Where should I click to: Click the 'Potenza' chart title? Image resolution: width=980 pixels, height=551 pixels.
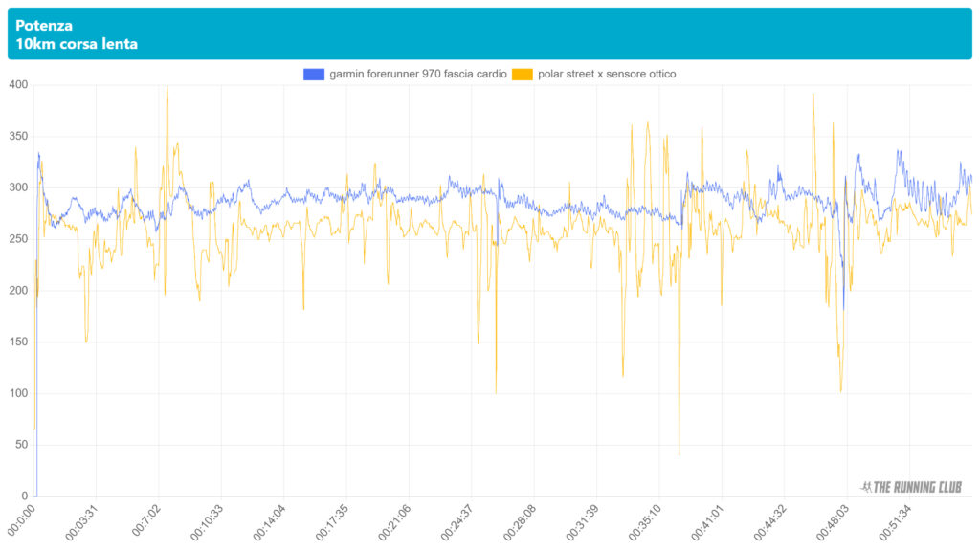click(44, 26)
